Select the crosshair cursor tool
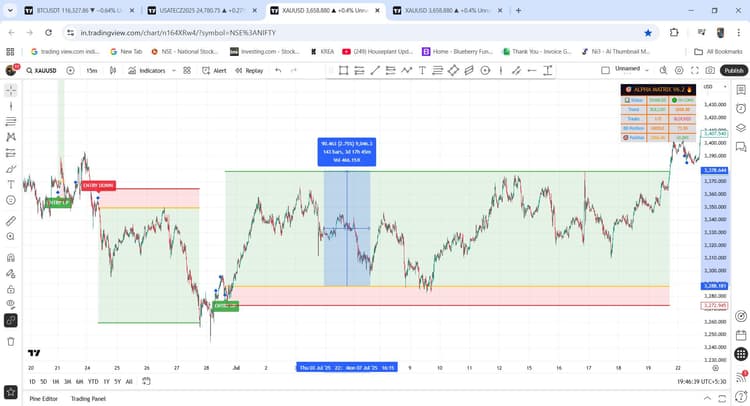 point(11,90)
